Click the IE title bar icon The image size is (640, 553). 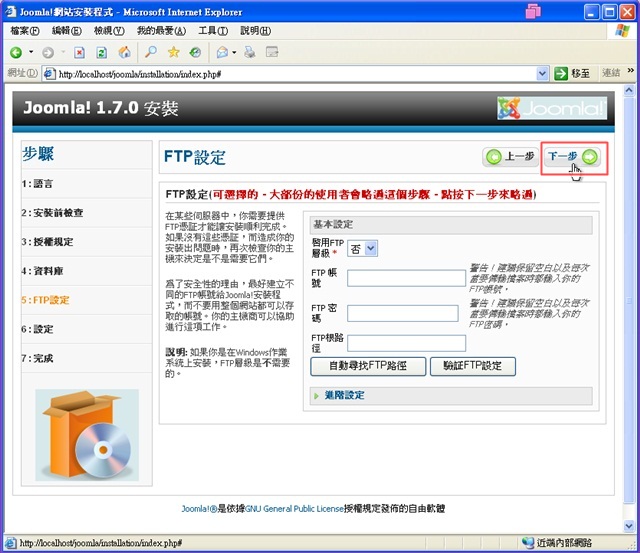10,12
